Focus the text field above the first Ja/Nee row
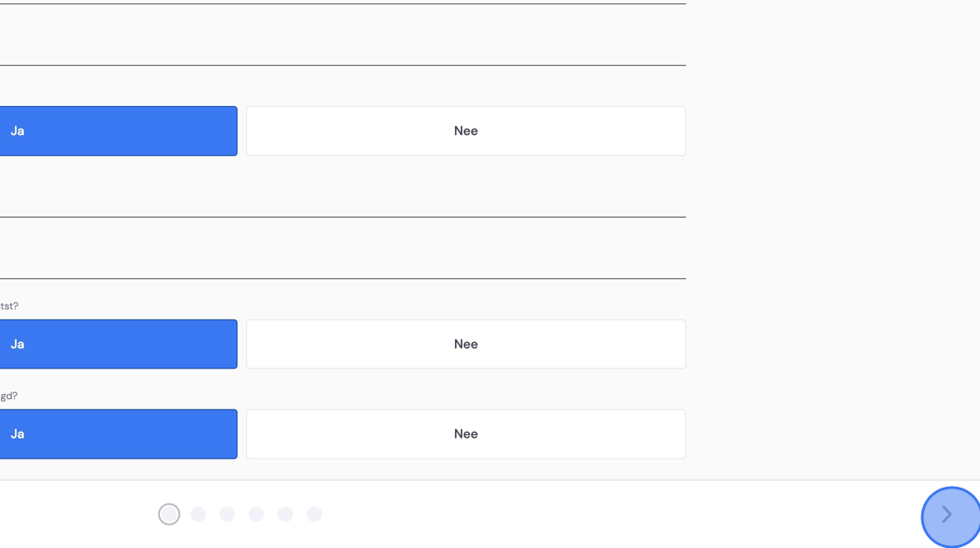The image size is (980, 548). coord(342,35)
